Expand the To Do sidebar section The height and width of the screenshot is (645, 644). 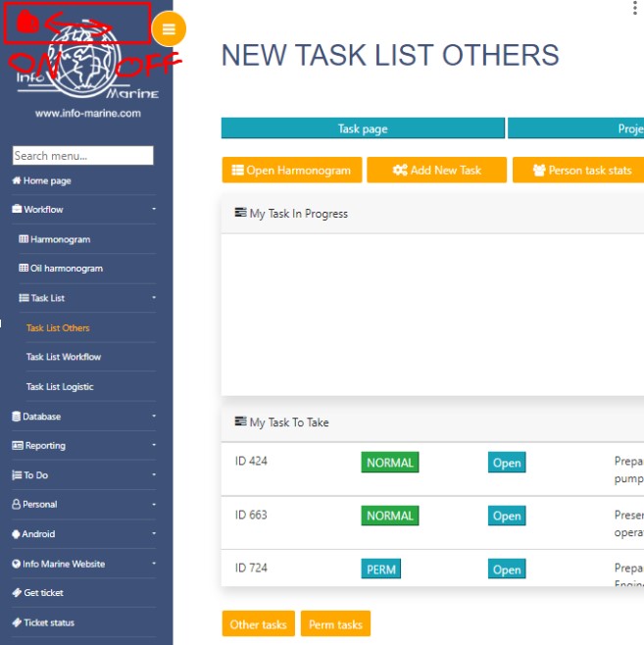click(x=85, y=475)
